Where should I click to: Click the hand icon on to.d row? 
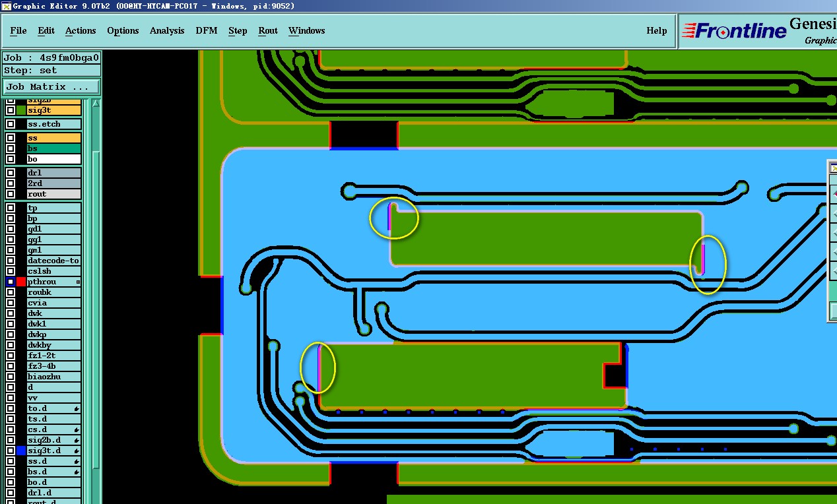(77, 409)
